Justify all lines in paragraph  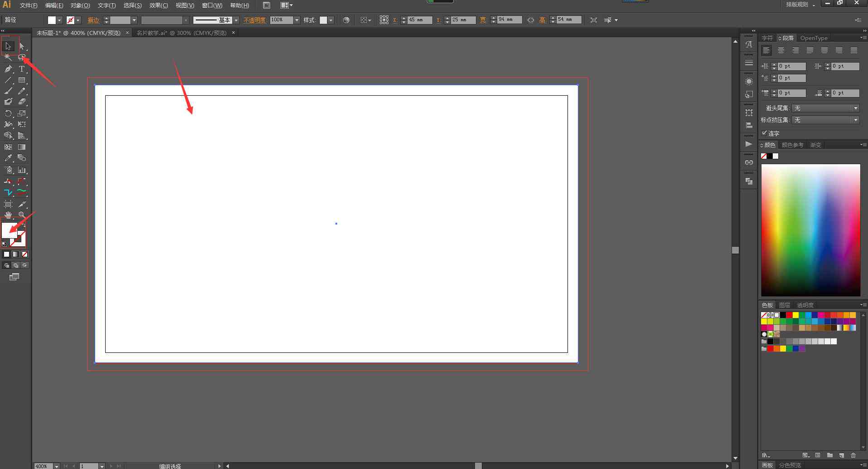click(854, 50)
